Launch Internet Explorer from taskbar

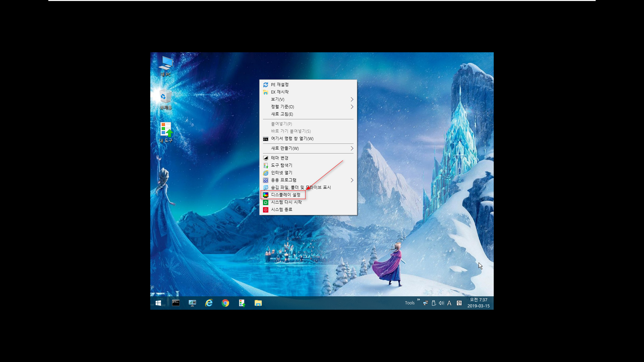[209, 303]
